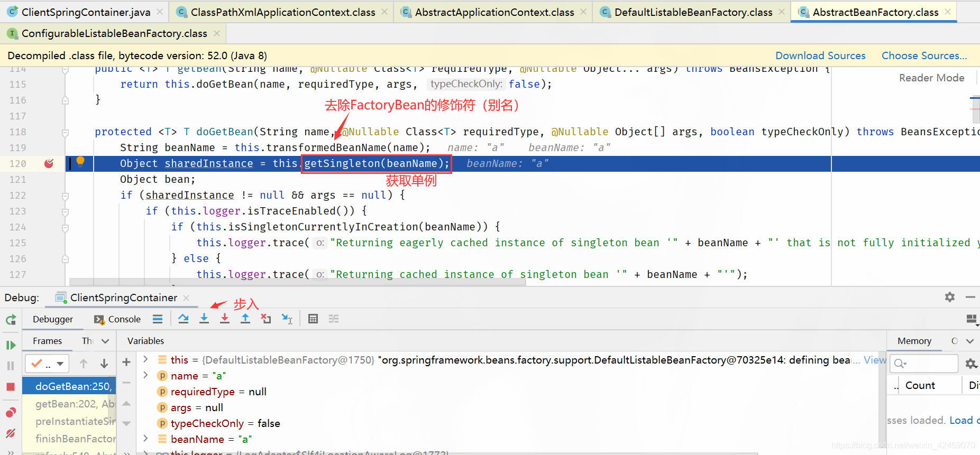Select the getBean:202 stack frame
This screenshot has width=980, height=455.
point(69,404)
